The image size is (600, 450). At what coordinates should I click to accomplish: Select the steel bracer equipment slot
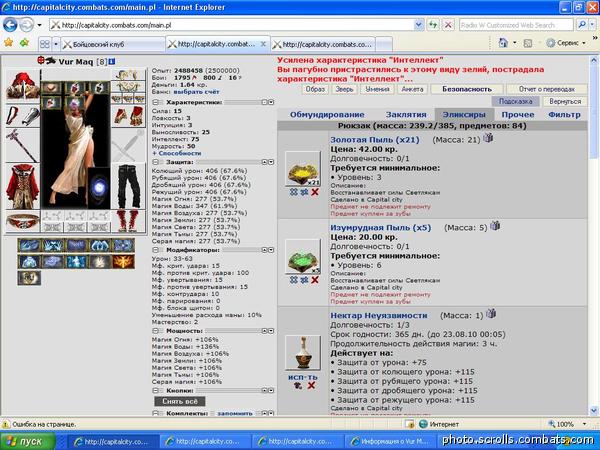click(x=23, y=116)
